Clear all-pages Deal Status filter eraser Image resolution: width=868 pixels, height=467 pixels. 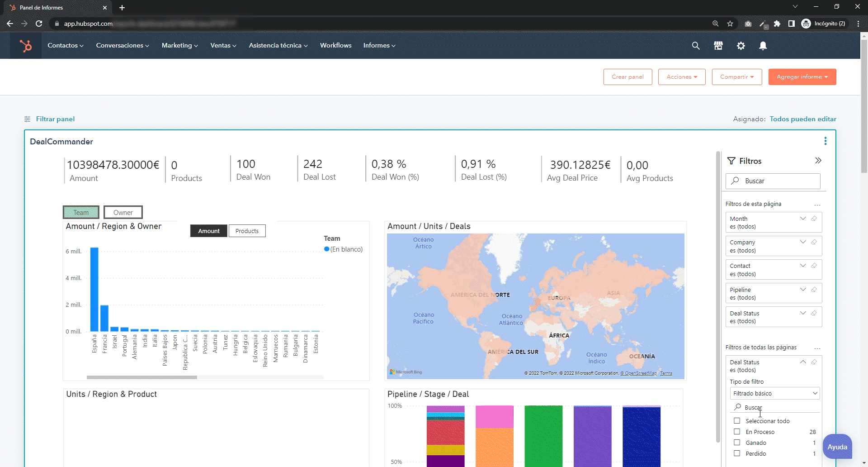[x=814, y=362]
